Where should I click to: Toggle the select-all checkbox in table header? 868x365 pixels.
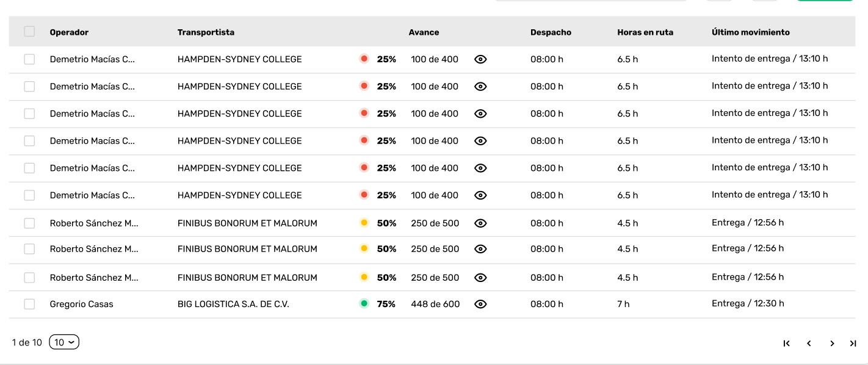point(29,32)
